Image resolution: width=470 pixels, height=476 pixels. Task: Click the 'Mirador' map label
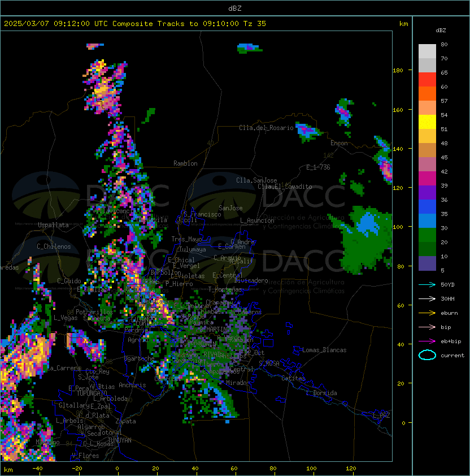238,383
